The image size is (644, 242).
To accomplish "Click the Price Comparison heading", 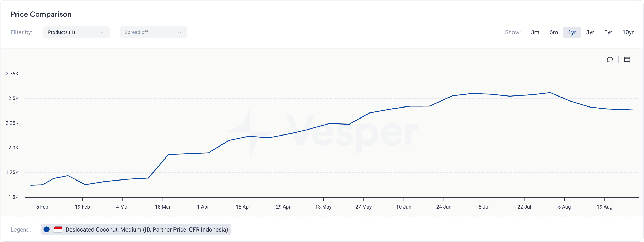I will click(41, 14).
